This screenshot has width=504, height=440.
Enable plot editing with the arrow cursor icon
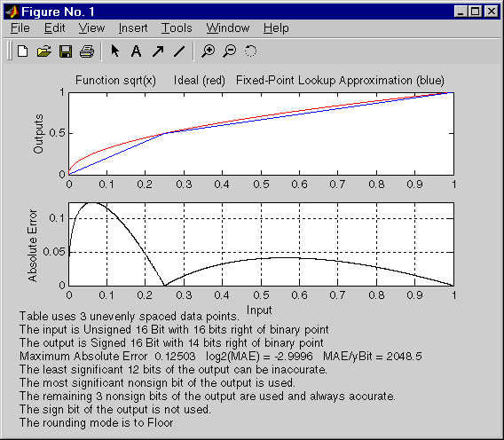pyautogui.click(x=114, y=51)
